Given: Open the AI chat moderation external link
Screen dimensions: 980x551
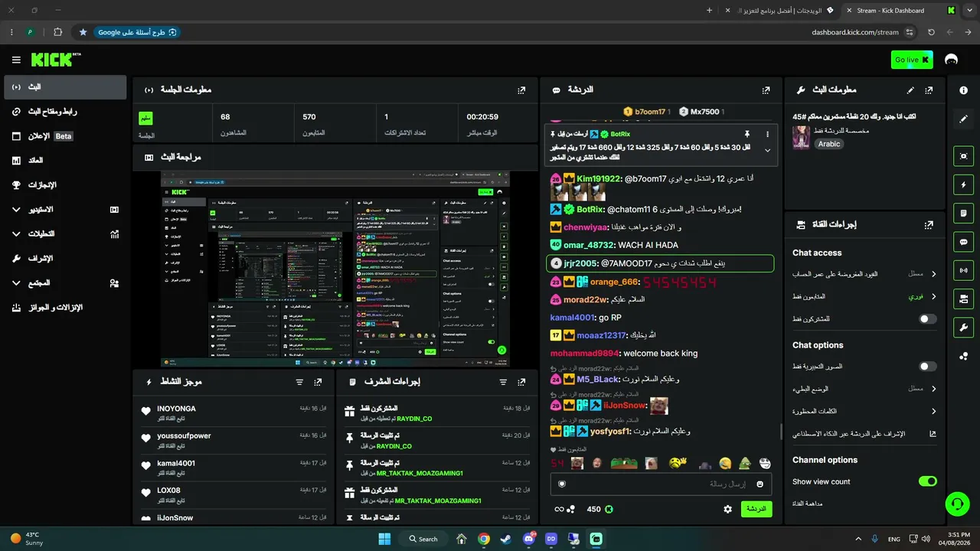Looking at the screenshot, I should click(x=933, y=434).
